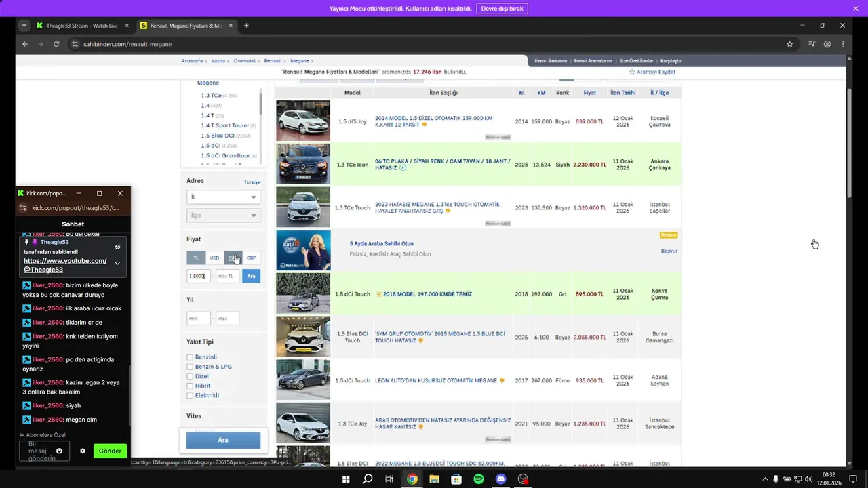Select USD price currency
Image resolution: width=868 pixels, height=488 pixels.
tap(214, 258)
